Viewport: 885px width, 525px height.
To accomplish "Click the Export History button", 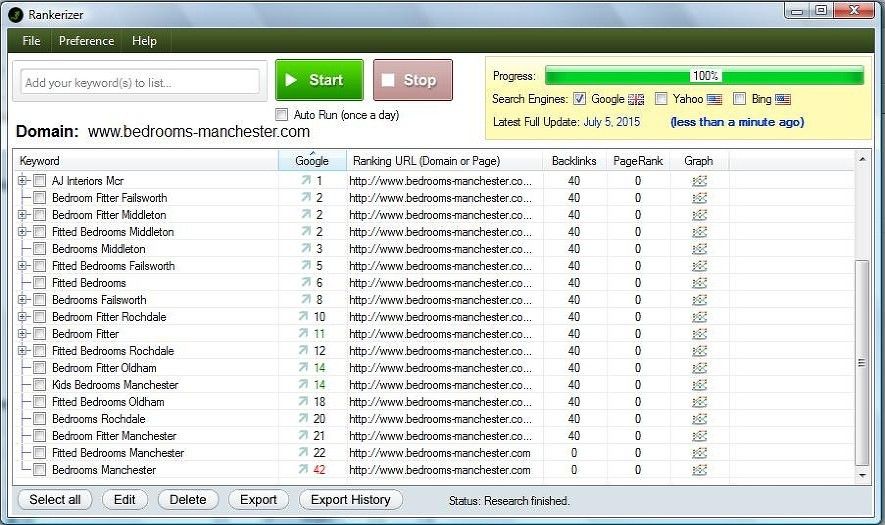I will [351, 500].
